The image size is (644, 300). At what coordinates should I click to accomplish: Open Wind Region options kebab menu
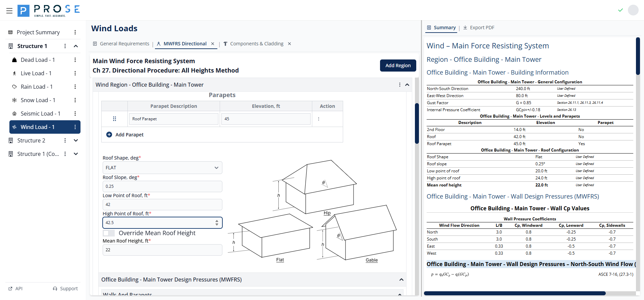tap(399, 85)
